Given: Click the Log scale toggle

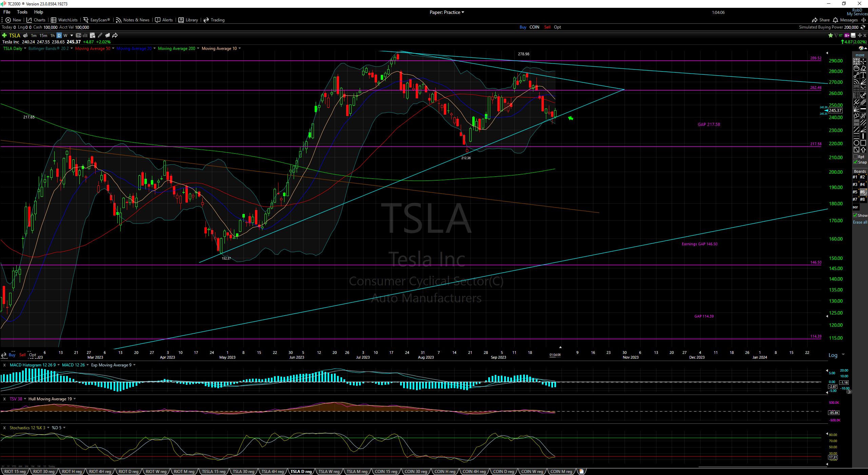Looking at the screenshot, I should (833, 355).
